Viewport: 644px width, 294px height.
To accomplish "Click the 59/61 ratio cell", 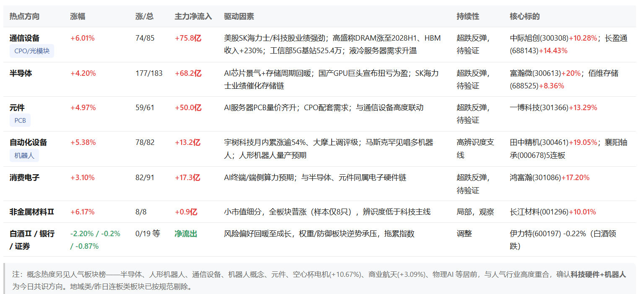I will tap(145, 108).
